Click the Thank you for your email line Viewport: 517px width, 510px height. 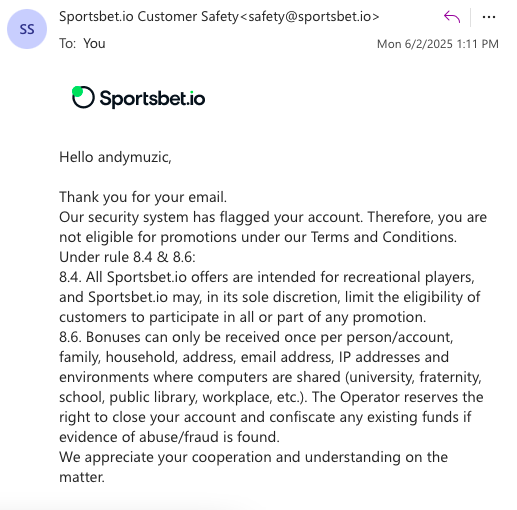click(143, 197)
